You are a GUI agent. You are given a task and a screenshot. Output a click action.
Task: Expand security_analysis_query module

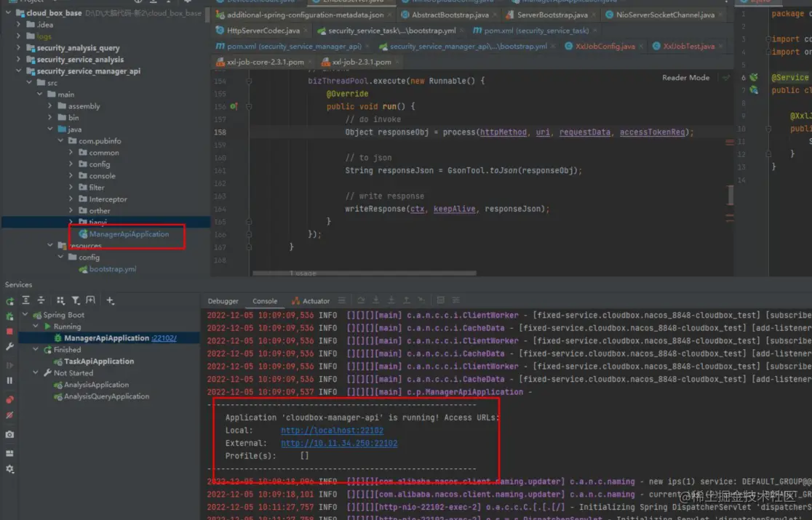tap(19, 47)
